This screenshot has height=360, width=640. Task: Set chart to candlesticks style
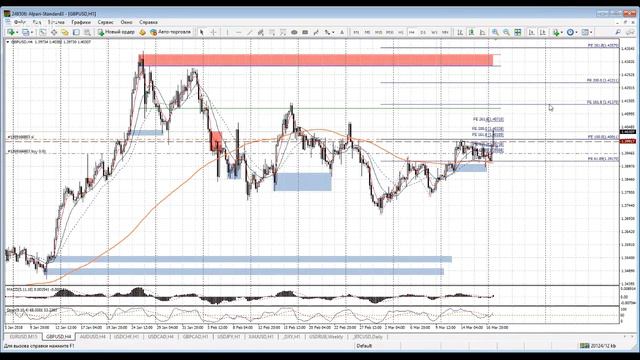pyautogui.click(x=471, y=32)
